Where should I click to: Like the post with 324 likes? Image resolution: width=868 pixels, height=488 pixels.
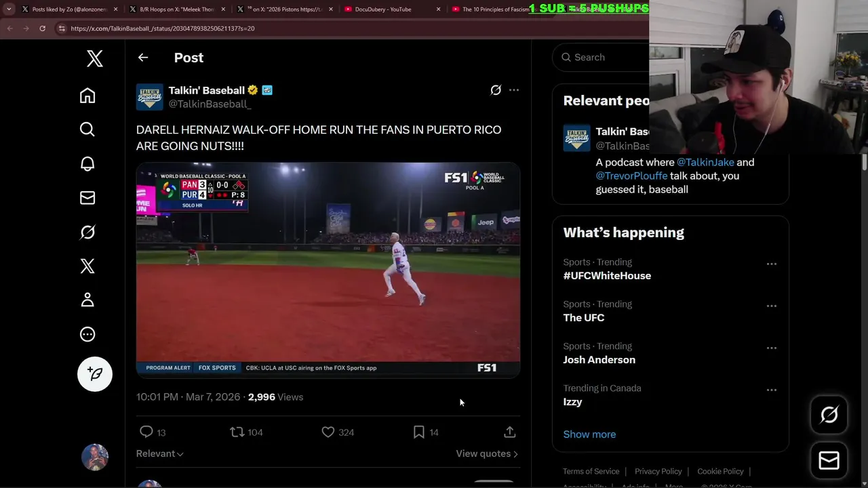[328, 432]
